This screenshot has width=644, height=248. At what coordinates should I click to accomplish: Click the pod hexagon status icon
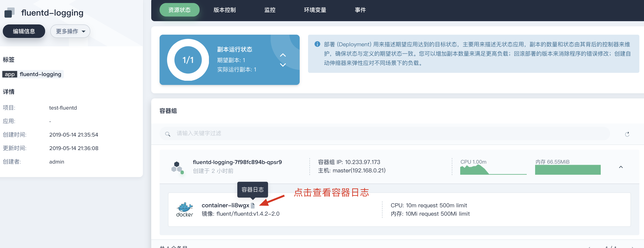click(x=178, y=167)
